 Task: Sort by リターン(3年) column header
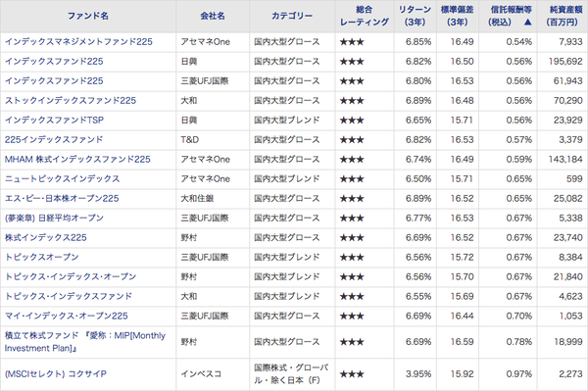click(x=415, y=16)
